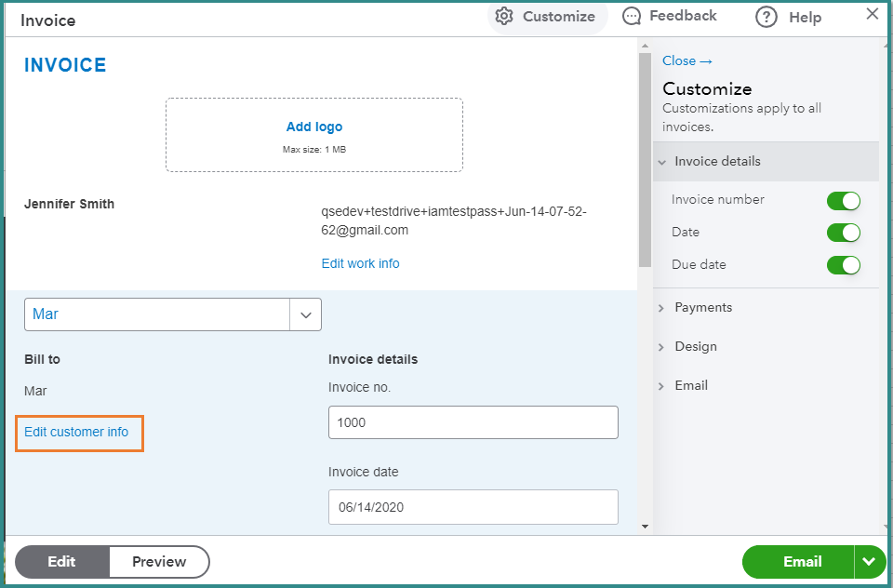Click the Customize gear icon
This screenshot has width=893, height=588.
point(504,16)
